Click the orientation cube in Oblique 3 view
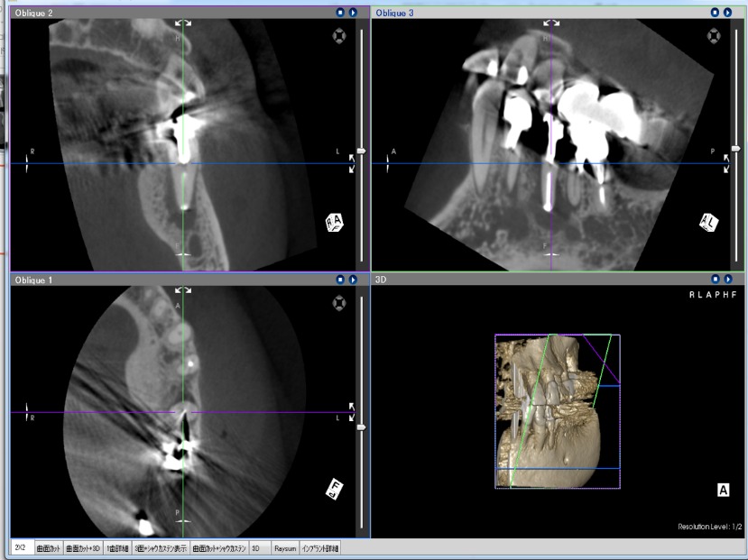This screenshot has width=748, height=560. (x=709, y=222)
